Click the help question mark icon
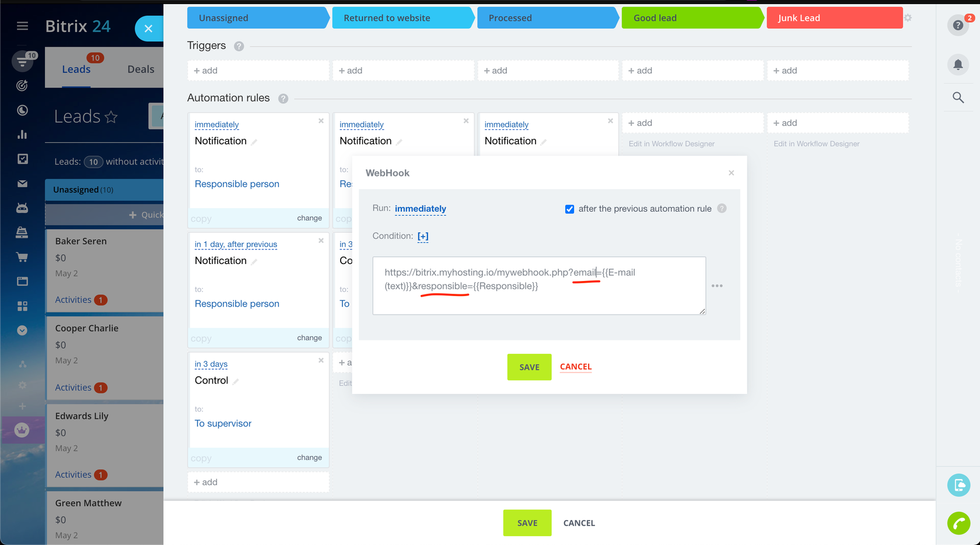 (x=958, y=25)
